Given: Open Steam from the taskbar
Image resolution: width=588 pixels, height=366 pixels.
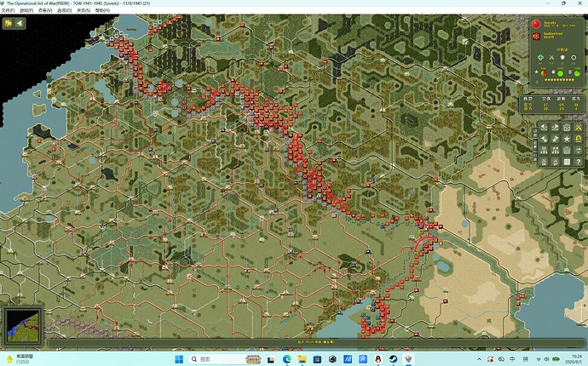Looking at the screenshot, I should click(393, 359).
